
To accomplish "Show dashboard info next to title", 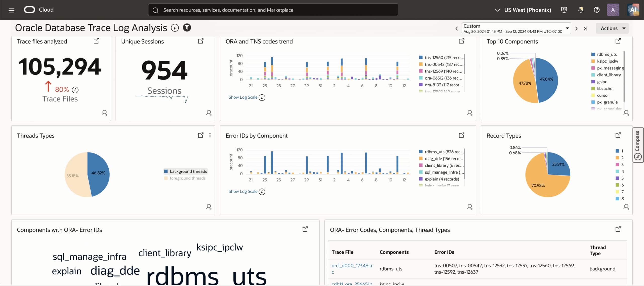I will coord(175,28).
